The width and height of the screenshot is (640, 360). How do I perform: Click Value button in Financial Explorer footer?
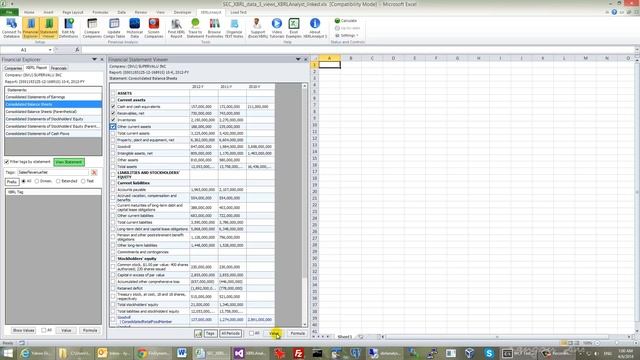(x=66, y=330)
